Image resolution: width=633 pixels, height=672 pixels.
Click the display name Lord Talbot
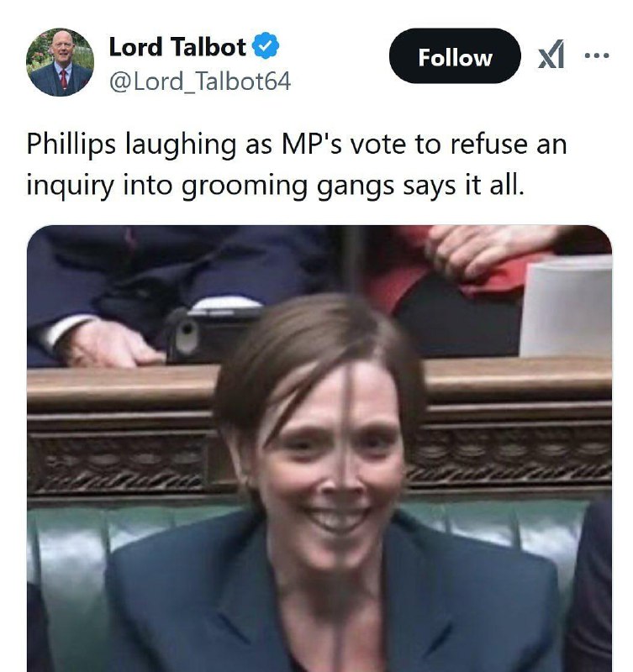[x=177, y=46]
